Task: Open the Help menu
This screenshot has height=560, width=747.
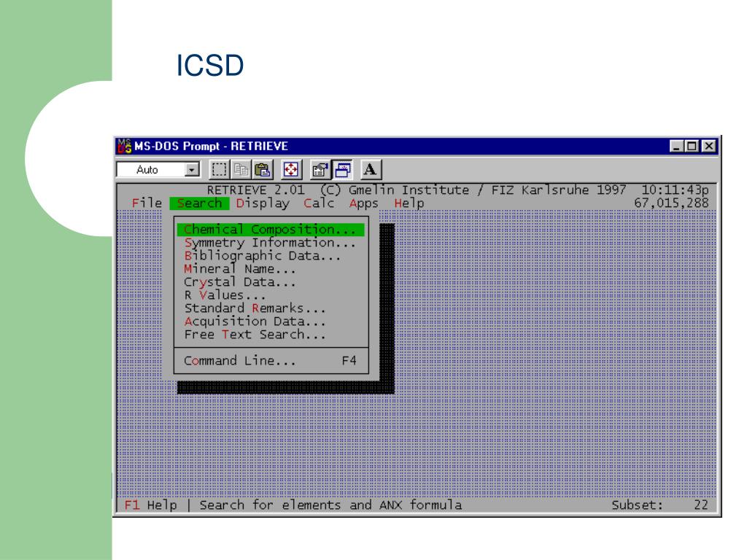Action: pos(409,203)
